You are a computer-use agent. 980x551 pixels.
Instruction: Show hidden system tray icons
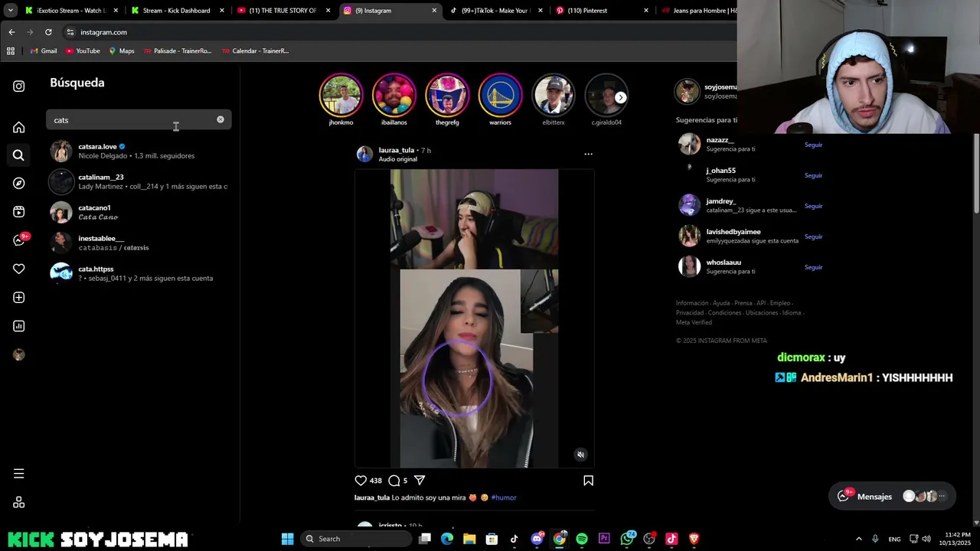(858, 539)
